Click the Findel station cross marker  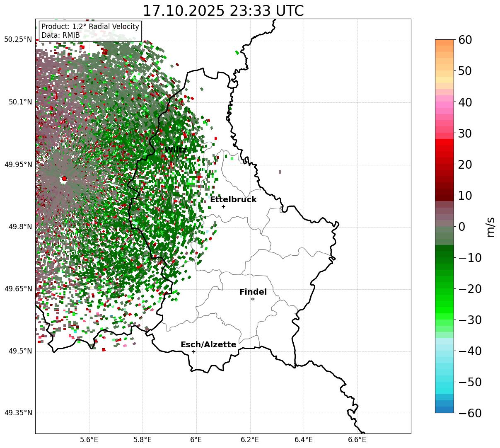253,299
